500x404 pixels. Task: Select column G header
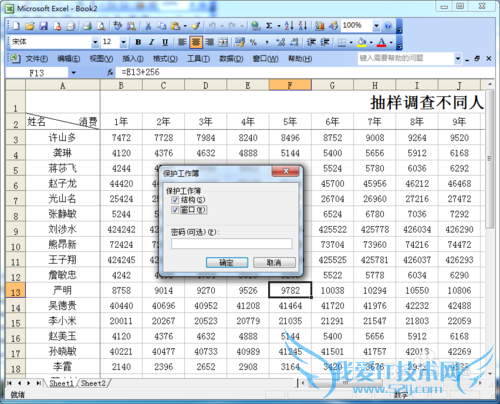(x=332, y=85)
